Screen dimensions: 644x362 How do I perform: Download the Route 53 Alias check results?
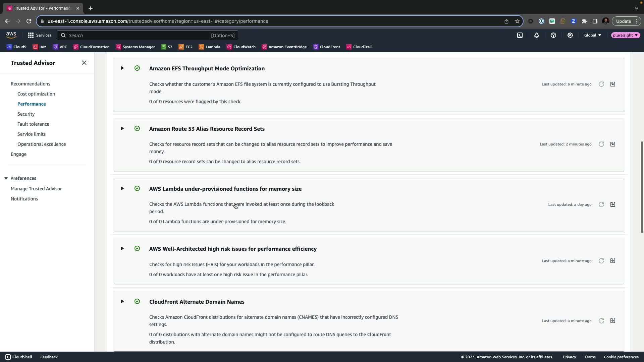(612, 144)
